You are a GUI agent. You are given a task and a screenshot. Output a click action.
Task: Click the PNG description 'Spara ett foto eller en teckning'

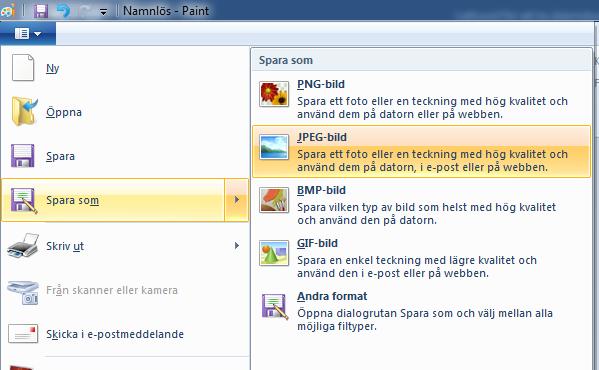pos(432,108)
